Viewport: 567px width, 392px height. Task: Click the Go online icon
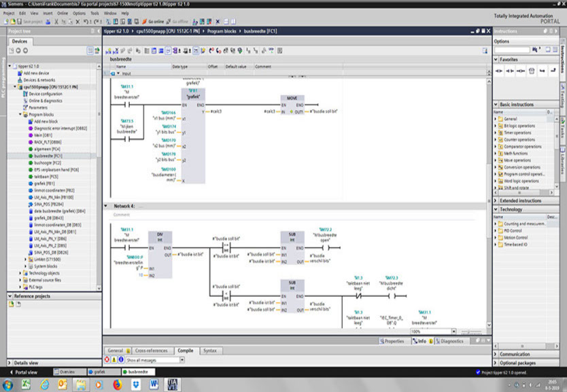[x=145, y=22]
